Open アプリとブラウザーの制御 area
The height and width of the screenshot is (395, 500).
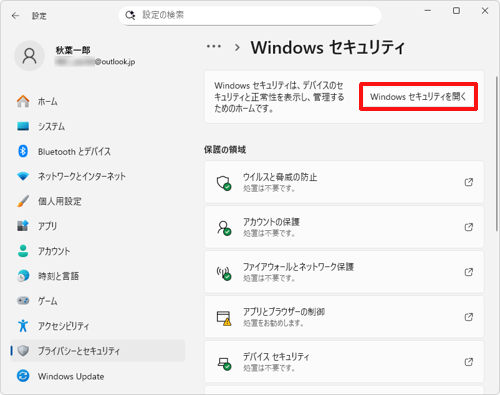click(x=344, y=317)
